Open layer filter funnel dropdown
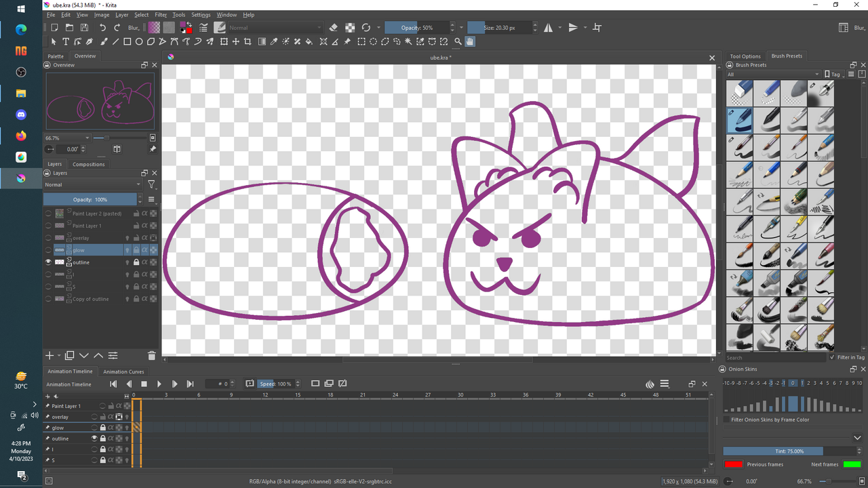868x488 pixels. (151, 184)
